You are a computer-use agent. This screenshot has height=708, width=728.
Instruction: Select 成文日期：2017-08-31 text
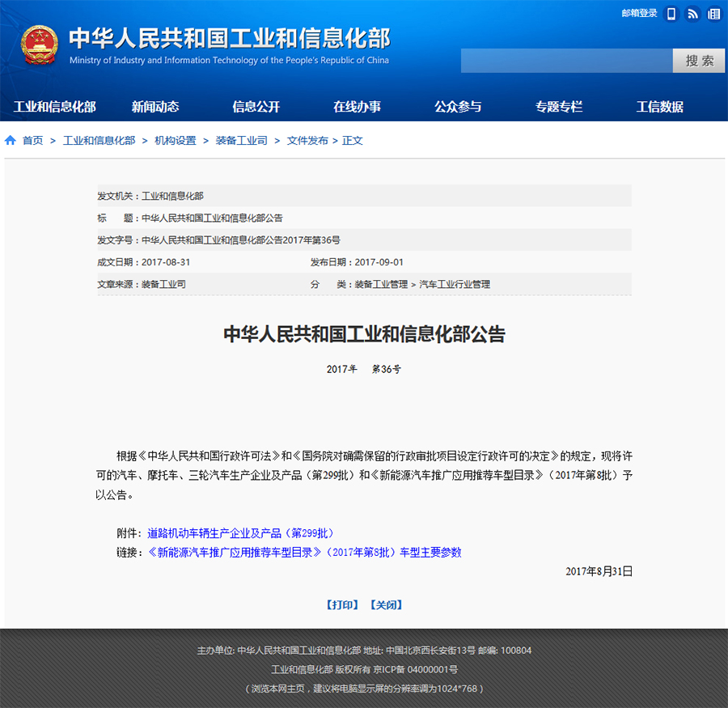click(x=143, y=262)
